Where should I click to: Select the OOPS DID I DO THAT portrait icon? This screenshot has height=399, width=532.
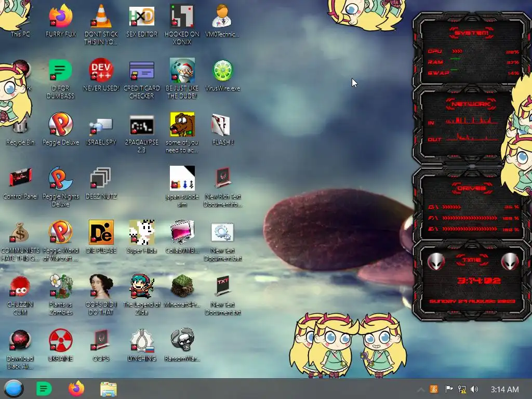tap(101, 295)
